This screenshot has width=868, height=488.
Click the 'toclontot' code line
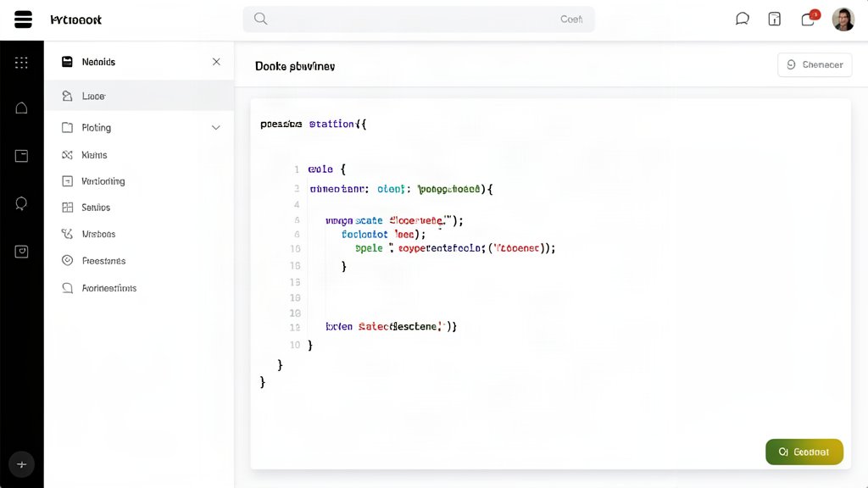pos(384,235)
